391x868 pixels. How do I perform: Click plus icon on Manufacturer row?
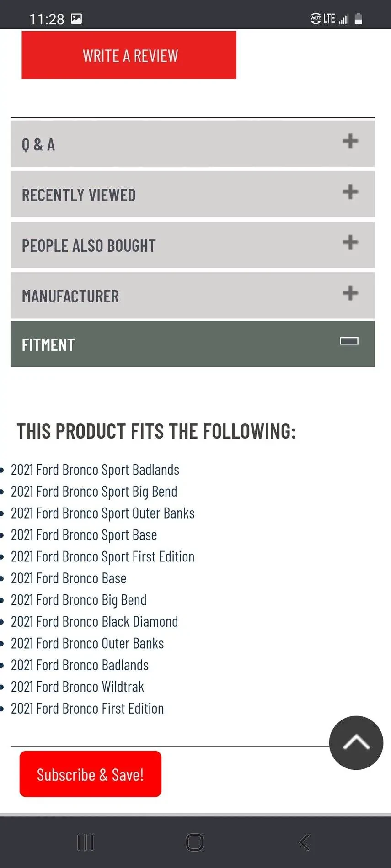click(x=350, y=293)
